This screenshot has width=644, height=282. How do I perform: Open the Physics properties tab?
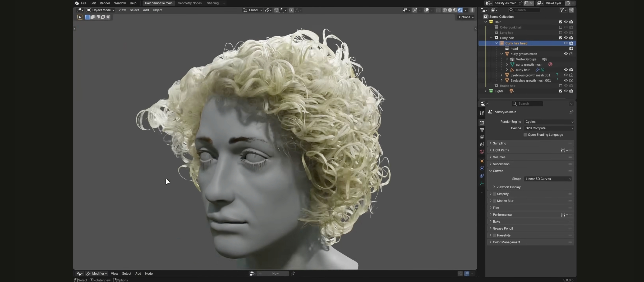pos(482,169)
